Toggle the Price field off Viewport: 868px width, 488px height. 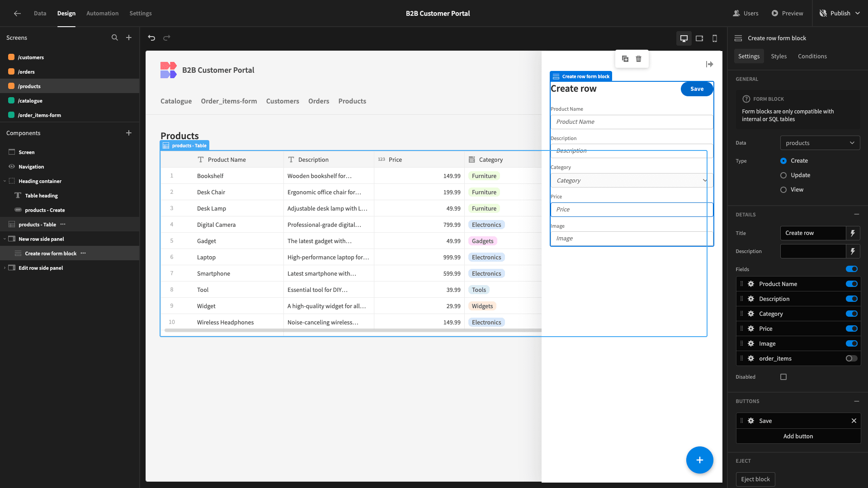(852, 328)
